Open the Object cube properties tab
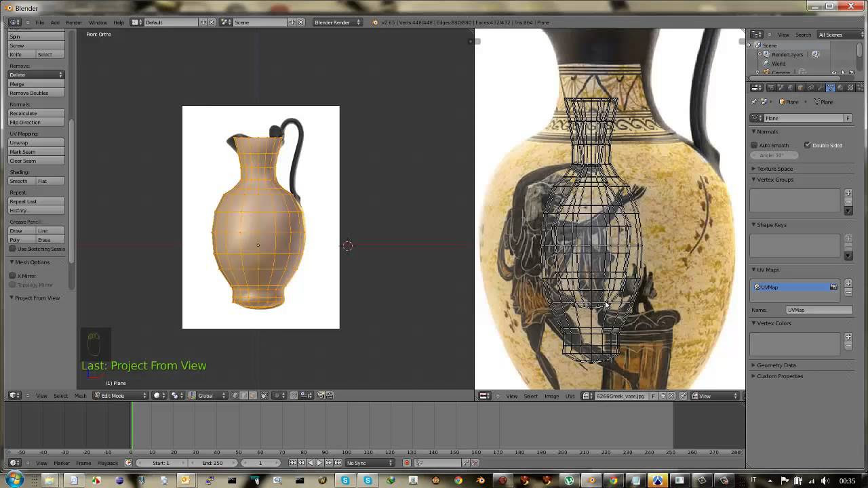This screenshot has height=488, width=868. (x=800, y=87)
